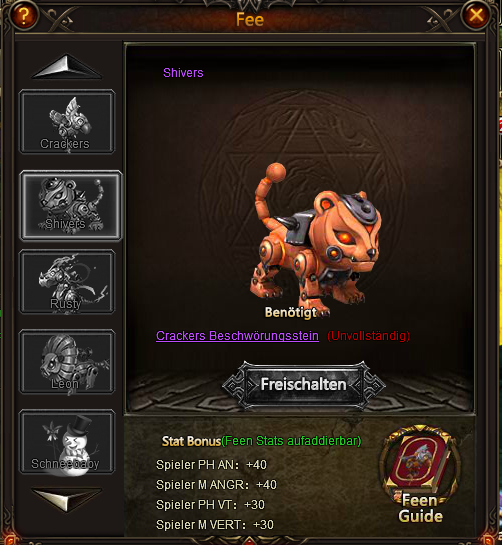Pick the Leon fairy in the list
Viewport: 502px width, 545px height.
pyautogui.click(x=67, y=361)
